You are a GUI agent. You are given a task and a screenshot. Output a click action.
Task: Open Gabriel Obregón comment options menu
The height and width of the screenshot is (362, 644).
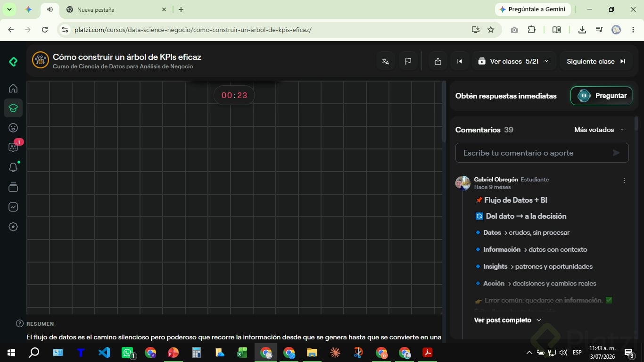pos(624,181)
